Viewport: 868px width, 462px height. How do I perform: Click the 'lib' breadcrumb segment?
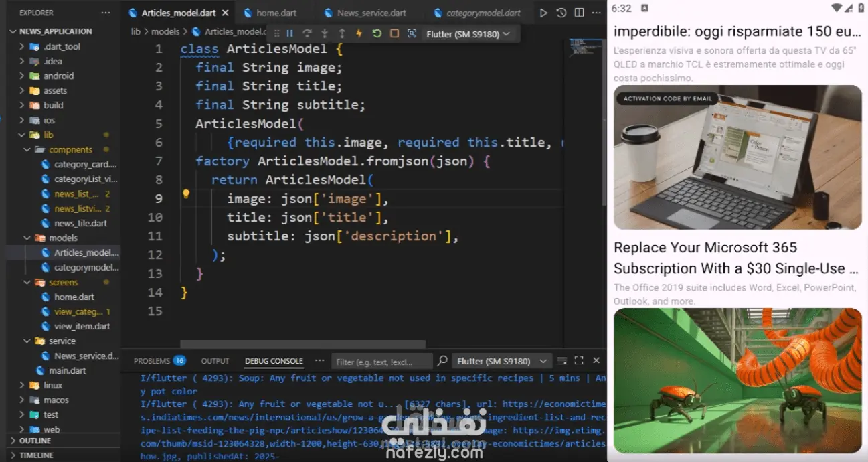tap(136, 31)
